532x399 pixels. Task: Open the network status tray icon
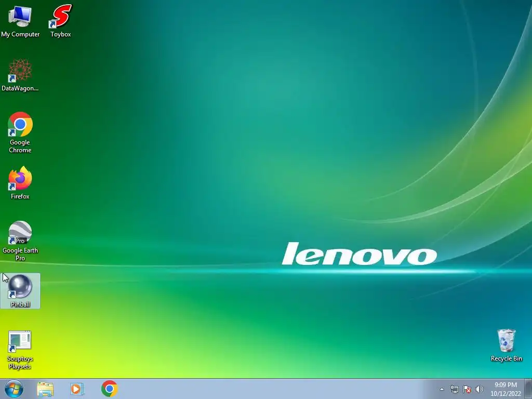(x=454, y=389)
